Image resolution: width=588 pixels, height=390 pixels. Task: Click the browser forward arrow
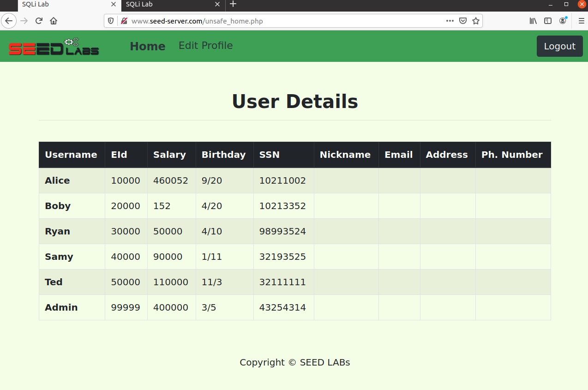coord(24,21)
